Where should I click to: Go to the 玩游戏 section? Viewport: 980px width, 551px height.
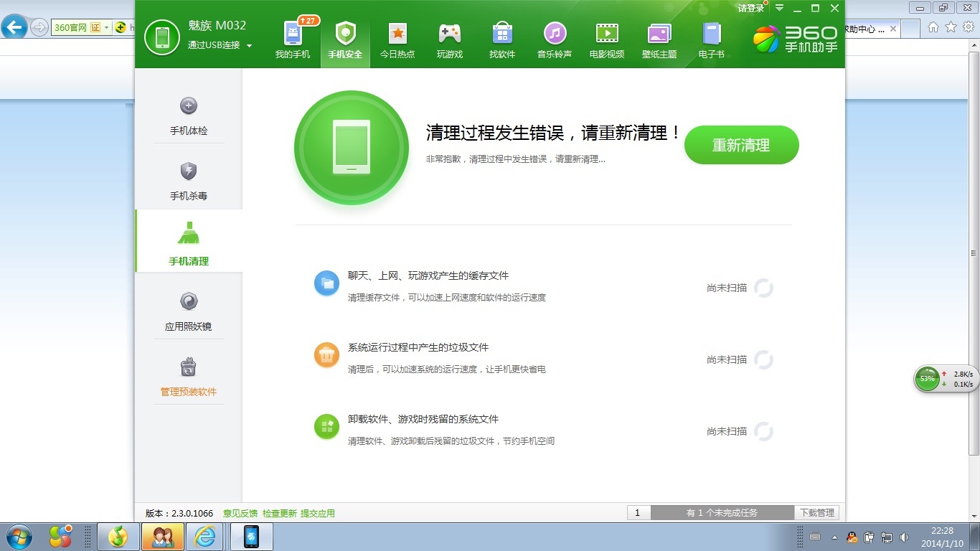coord(450,40)
